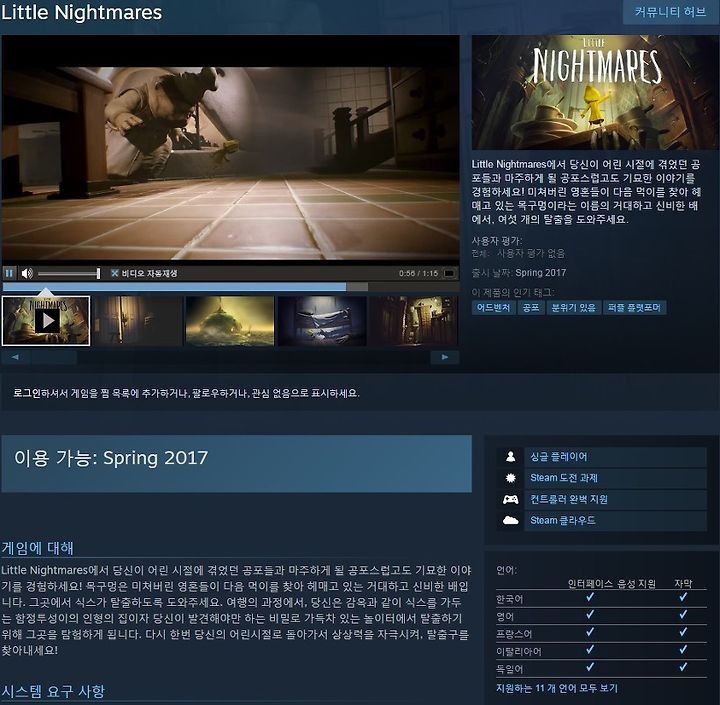Viewport: 720px width, 705px height.
Task: Open fullscreen with the video fullscreen icon
Action: point(449,273)
